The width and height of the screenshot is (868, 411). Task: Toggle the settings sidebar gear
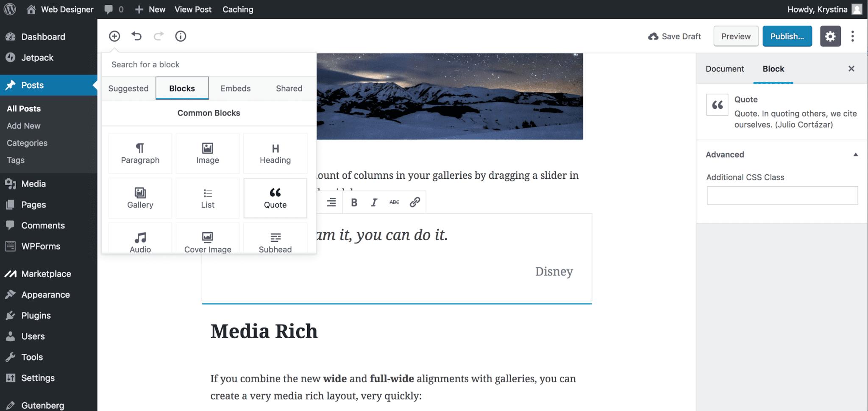(830, 36)
